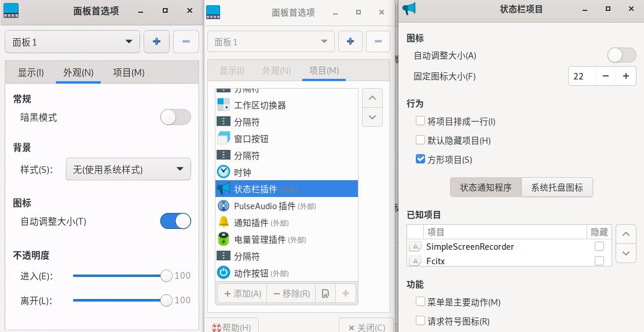This screenshot has width=644, height=332.
Task: Increase 固定图标大小 value
Action: (x=626, y=76)
